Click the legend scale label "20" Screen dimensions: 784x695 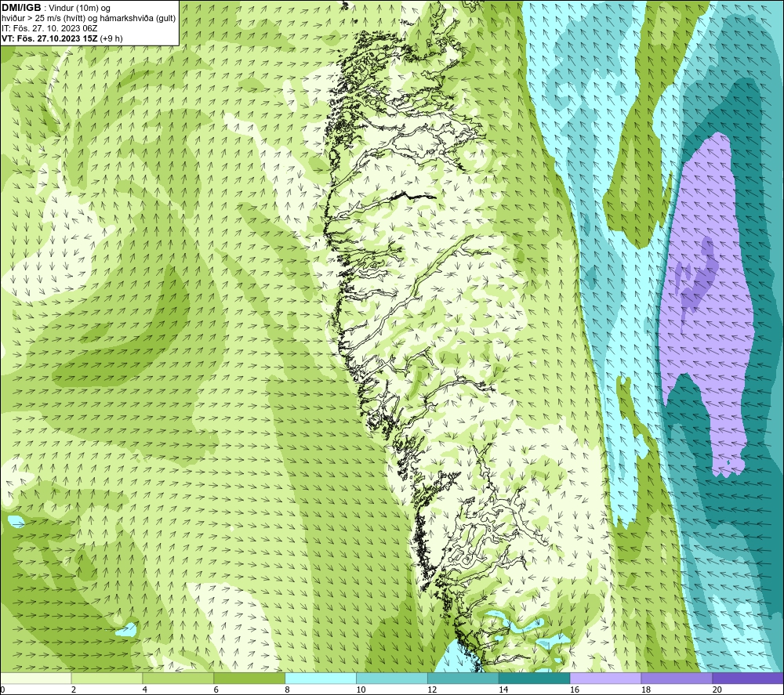[717, 690]
